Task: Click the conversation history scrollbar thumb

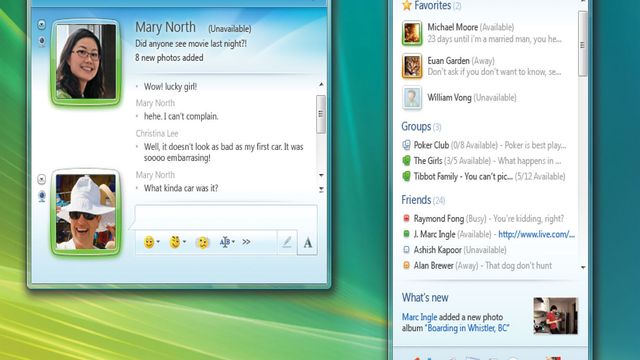Action: coord(321,114)
